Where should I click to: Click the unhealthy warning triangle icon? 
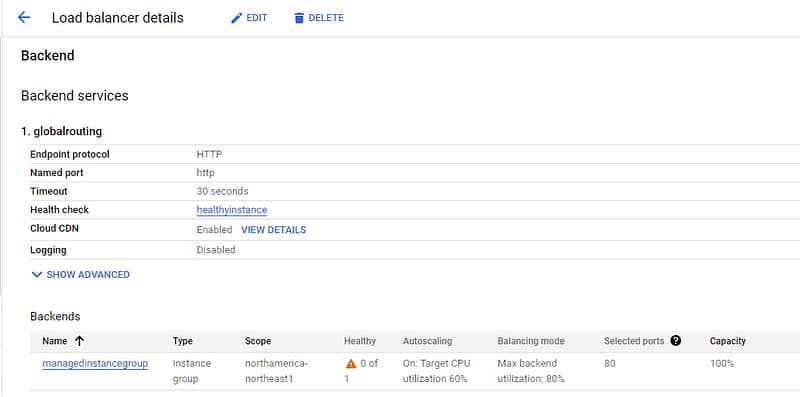(x=351, y=364)
